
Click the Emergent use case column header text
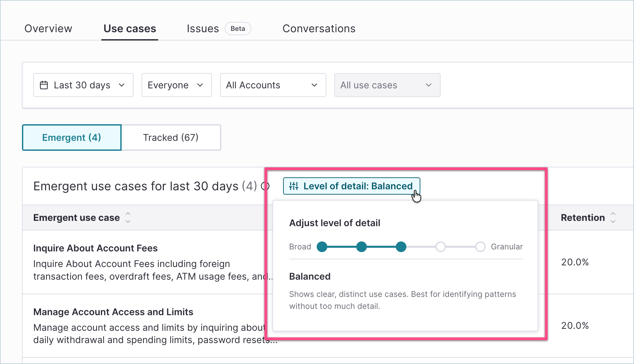coord(76,218)
